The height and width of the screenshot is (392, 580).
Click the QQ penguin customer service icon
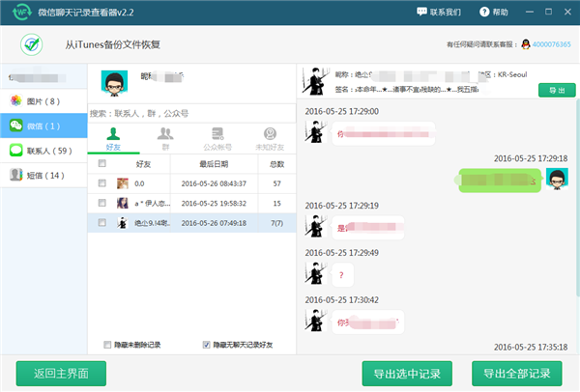[525, 44]
